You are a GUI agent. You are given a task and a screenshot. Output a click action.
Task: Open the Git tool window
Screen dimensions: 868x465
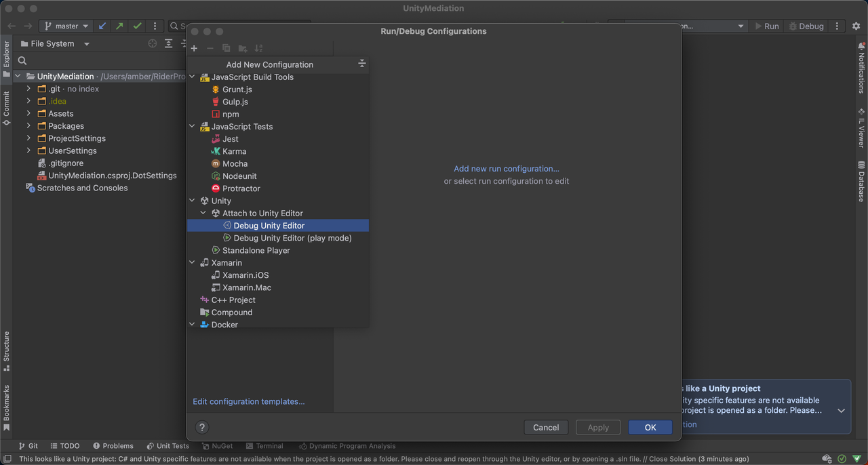[28, 446]
